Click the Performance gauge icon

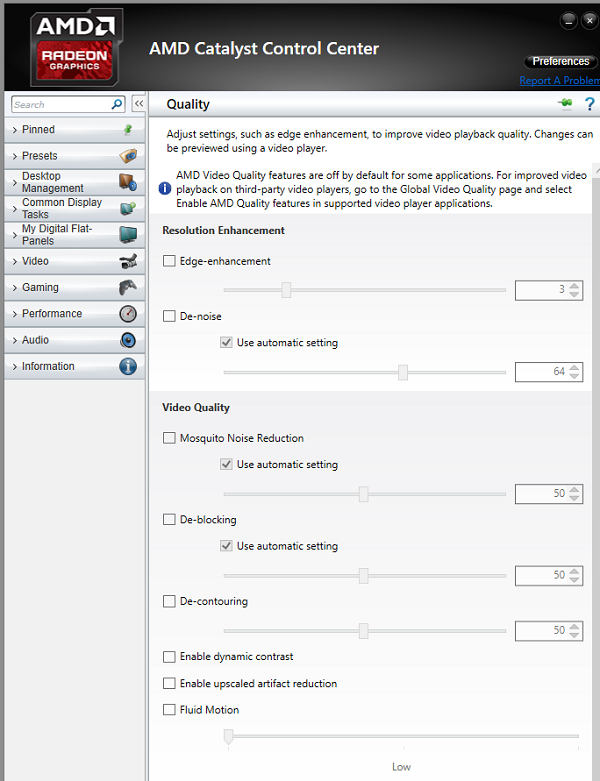pyautogui.click(x=128, y=314)
